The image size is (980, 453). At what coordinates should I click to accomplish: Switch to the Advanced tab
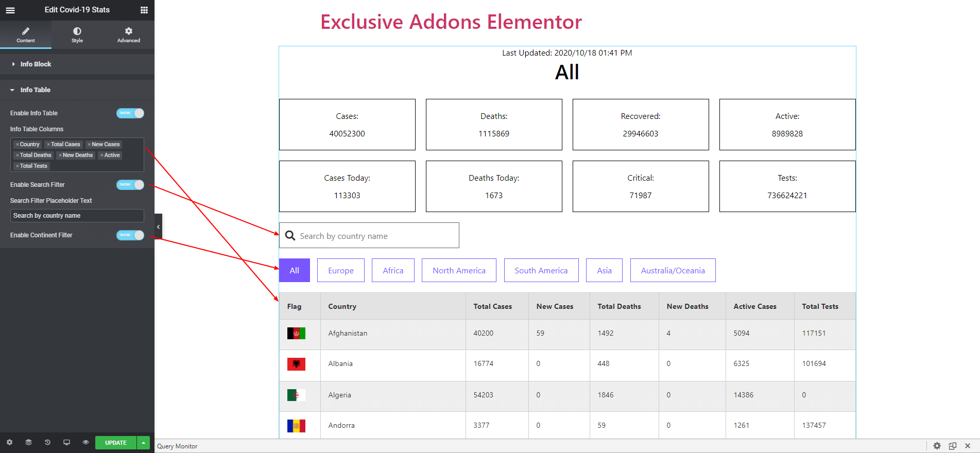pyautogui.click(x=129, y=34)
